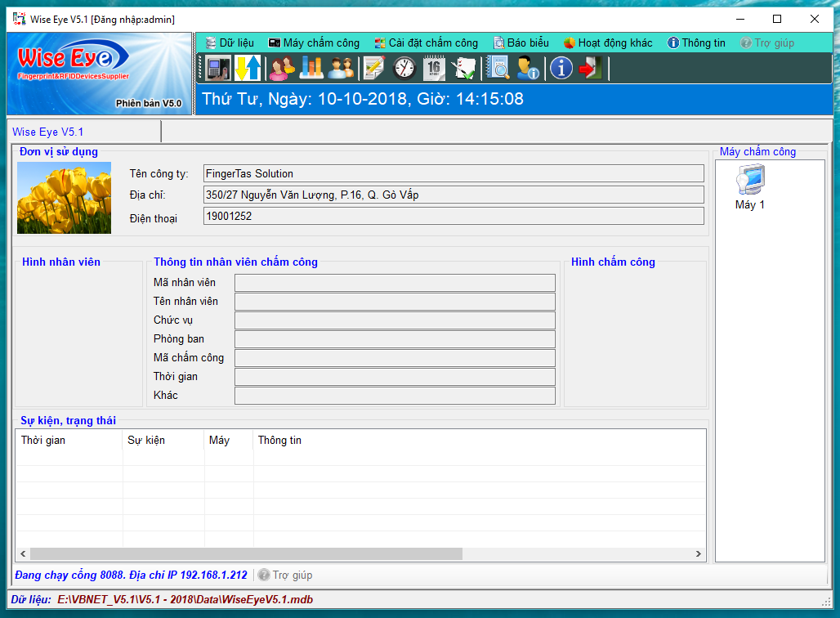Screen dimensions: 840x618
Task: Open the Máy chấm công menu
Action: 314,43
